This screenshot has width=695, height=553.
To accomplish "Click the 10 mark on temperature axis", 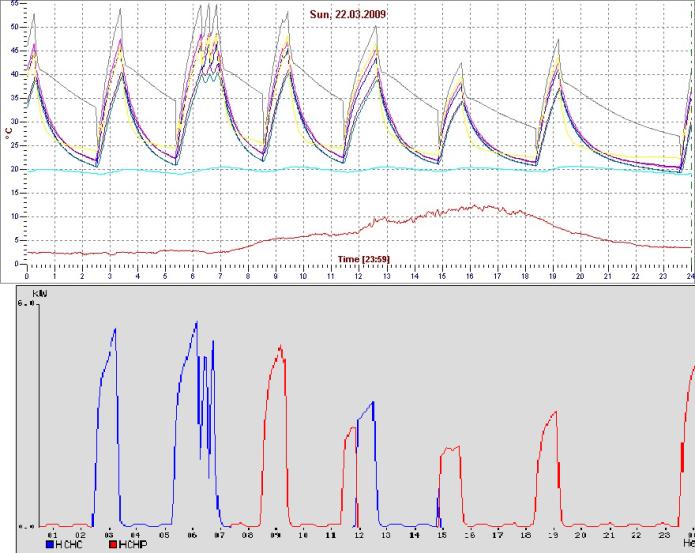I will pyautogui.click(x=14, y=216).
